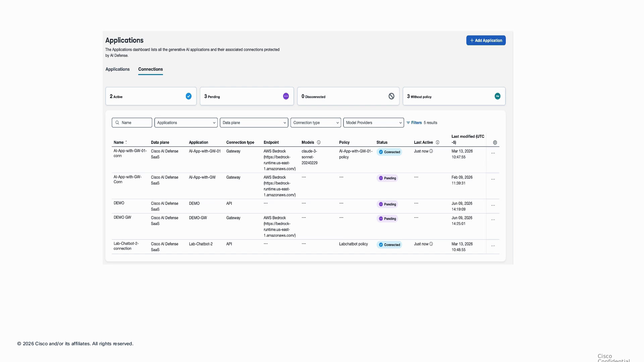Expand the Data plane dropdown
This screenshot has width=644, height=362.
[x=254, y=123]
